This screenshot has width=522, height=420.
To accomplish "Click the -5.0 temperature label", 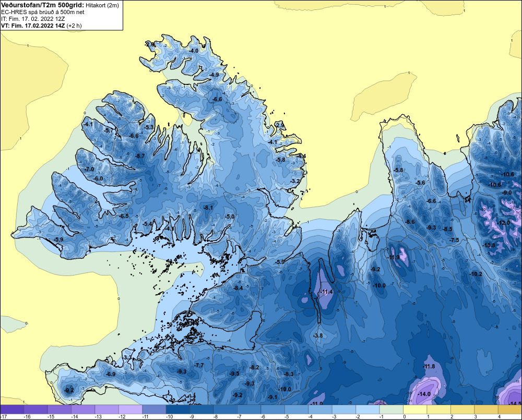I will pyautogui.click(x=230, y=217).
